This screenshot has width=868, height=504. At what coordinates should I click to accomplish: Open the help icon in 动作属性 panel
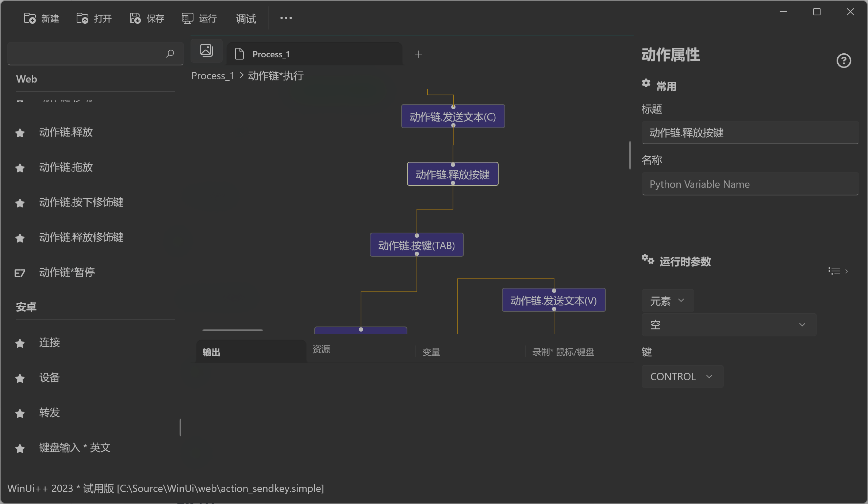click(x=844, y=61)
